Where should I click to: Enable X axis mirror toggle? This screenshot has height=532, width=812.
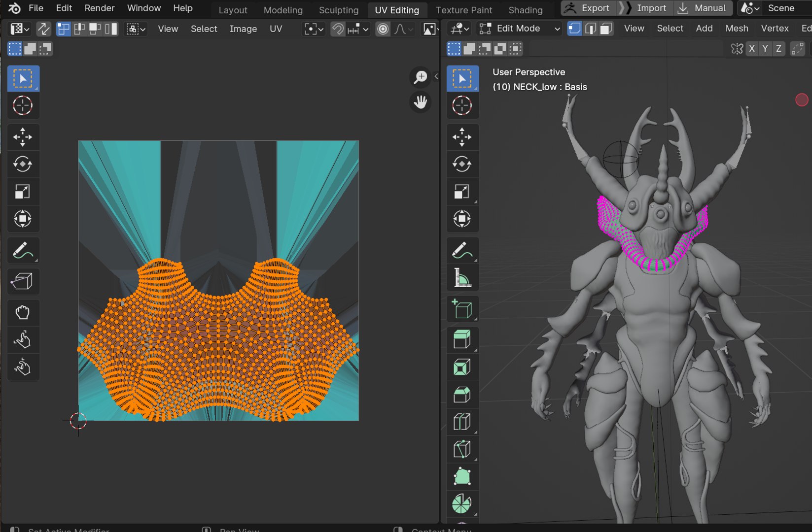(751, 49)
